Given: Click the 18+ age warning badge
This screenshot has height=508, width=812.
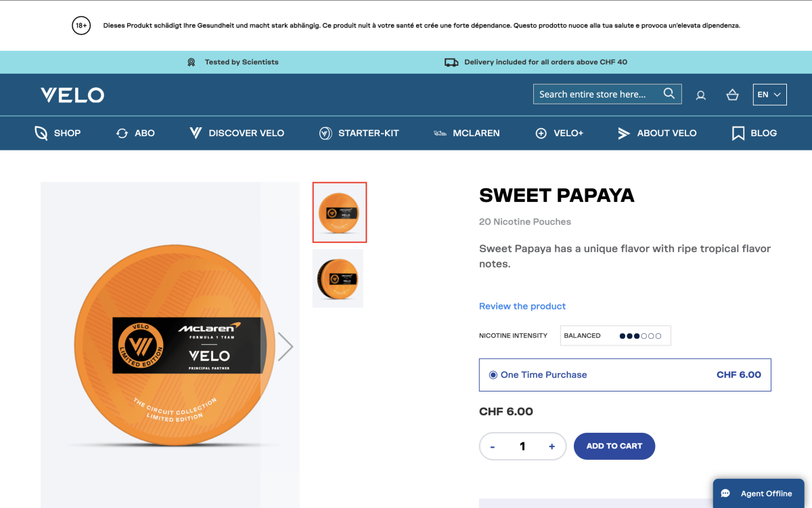Looking at the screenshot, I should tap(81, 26).
